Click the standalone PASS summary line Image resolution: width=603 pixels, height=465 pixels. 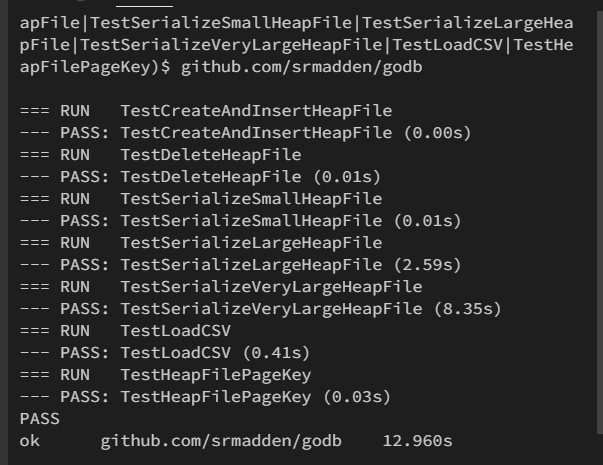coord(40,419)
